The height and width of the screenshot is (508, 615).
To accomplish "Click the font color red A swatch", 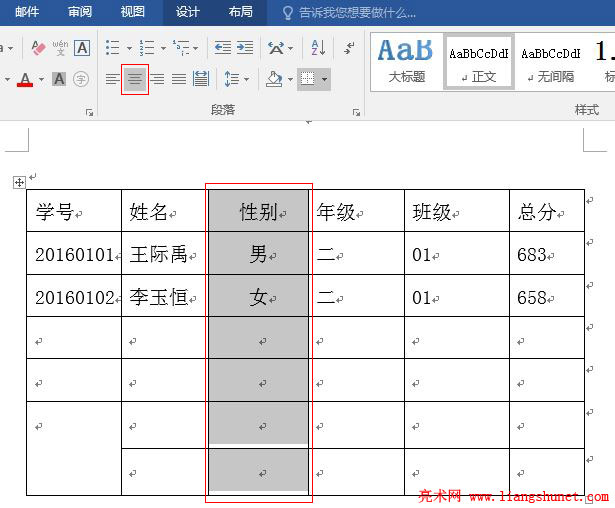I will click(25, 79).
